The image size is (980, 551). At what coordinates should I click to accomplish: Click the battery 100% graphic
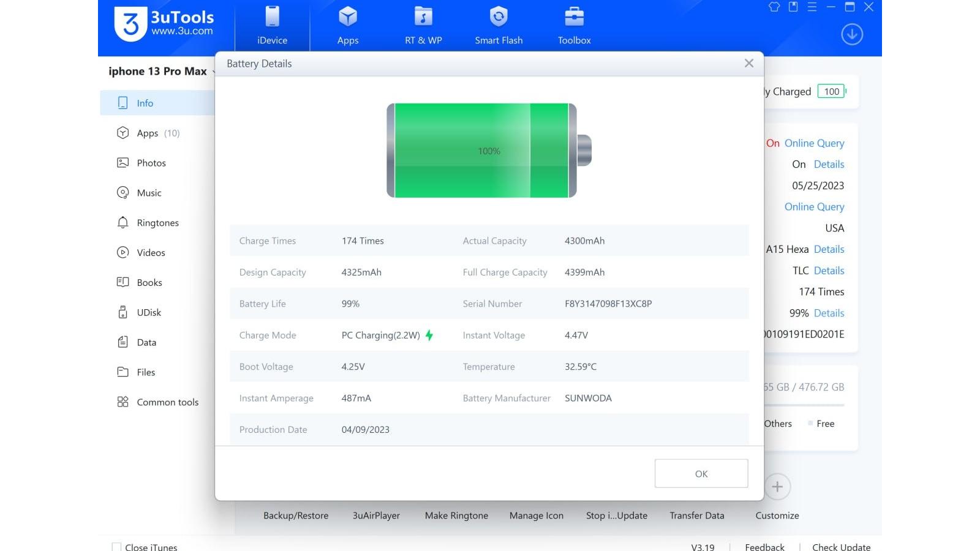pyautogui.click(x=489, y=151)
